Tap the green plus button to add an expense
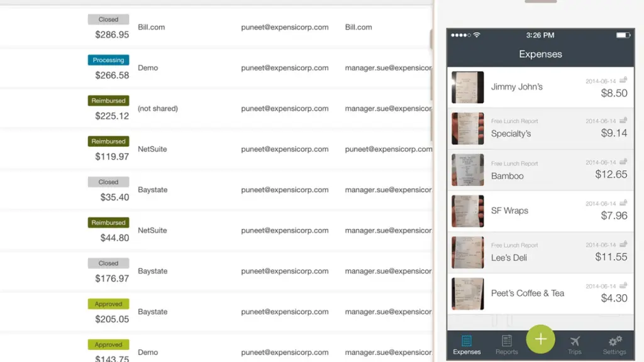The image size is (644, 362). click(x=540, y=339)
